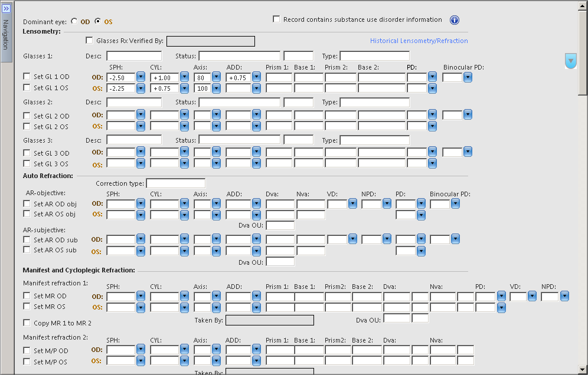Open Manifest refraction 2 OD SPH dropdown
This screenshot has width=588, height=375.
pyautogui.click(x=141, y=350)
